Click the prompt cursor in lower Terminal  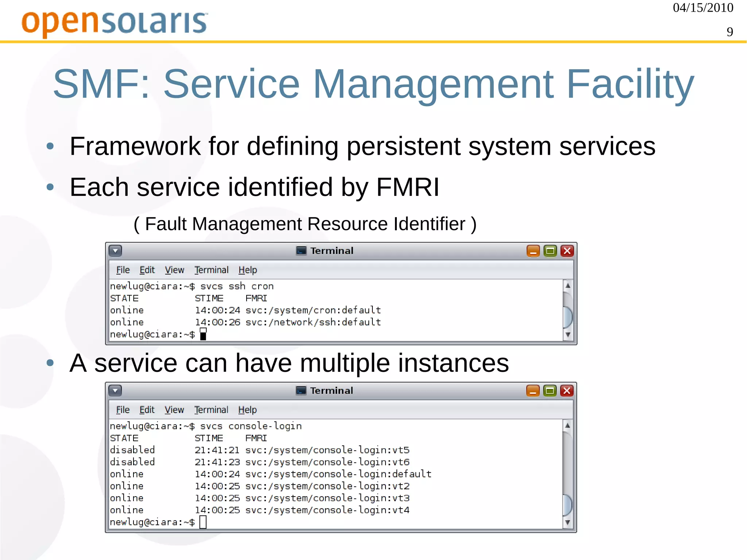(x=203, y=522)
